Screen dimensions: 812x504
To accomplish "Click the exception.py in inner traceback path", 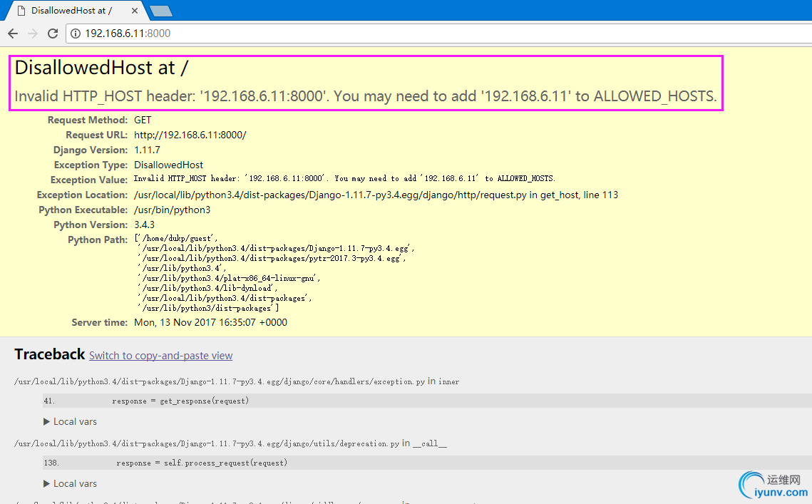I will click(x=237, y=382).
